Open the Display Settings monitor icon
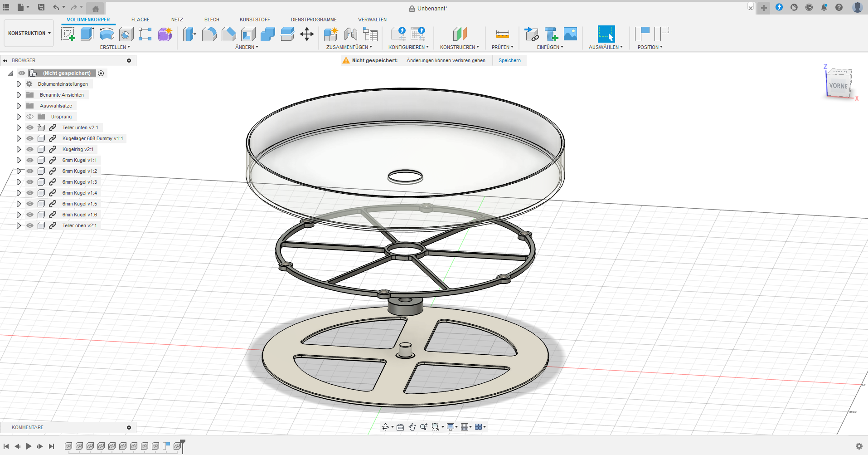Image resolution: width=868 pixels, height=455 pixels. click(x=451, y=427)
